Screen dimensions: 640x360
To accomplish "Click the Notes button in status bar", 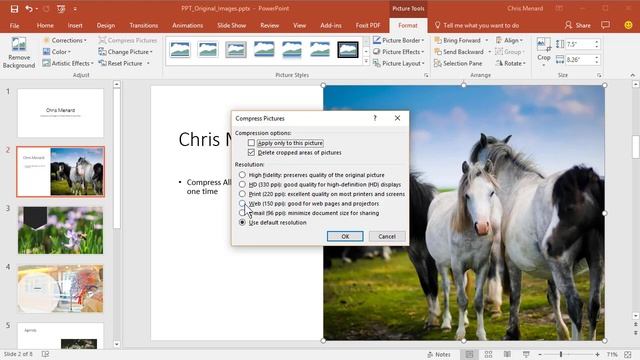I will tap(439, 354).
